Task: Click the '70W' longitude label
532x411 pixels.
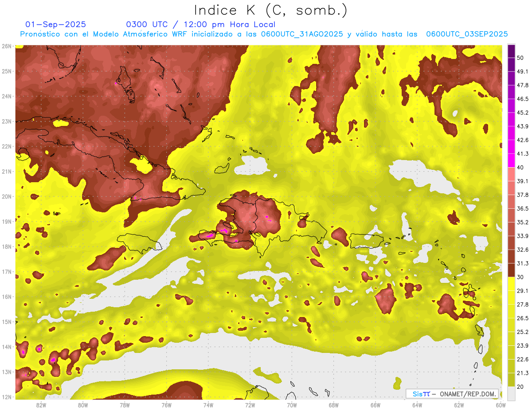Action: (x=292, y=405)
